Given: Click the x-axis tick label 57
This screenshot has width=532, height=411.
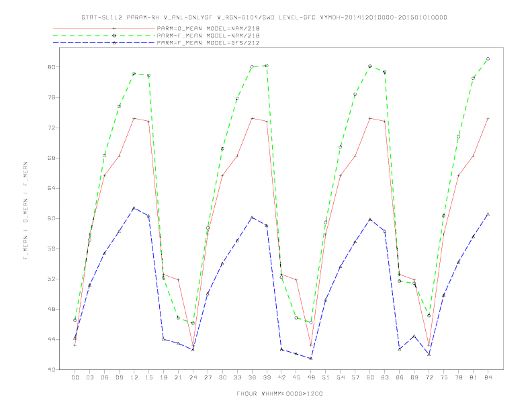Looking at the screenshot, I should [355, 377].
